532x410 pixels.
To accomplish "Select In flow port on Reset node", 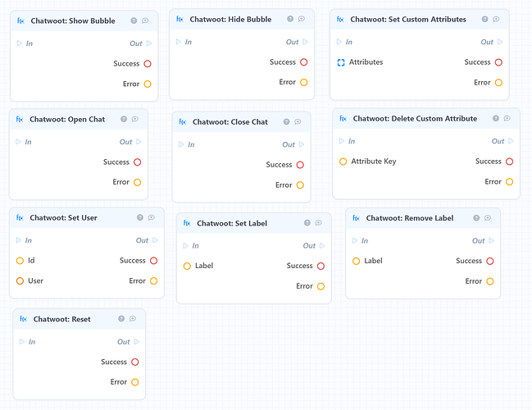I will click(22, 341).
